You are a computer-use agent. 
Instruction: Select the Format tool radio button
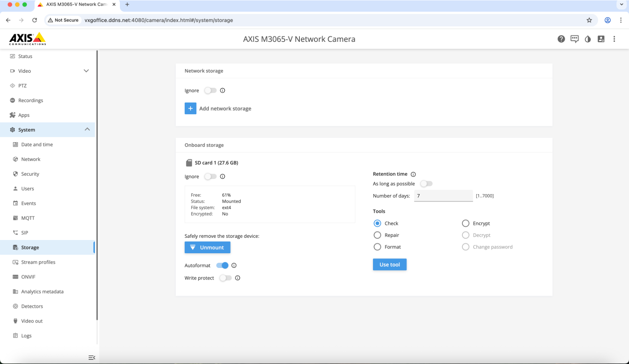[x=377, y=247]
